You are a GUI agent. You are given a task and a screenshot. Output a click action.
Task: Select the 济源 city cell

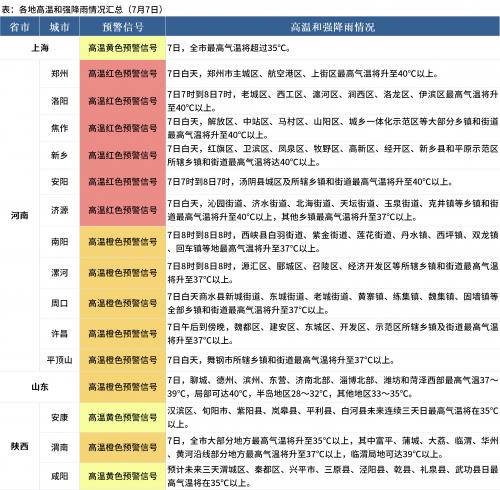[x=59, y=210]
